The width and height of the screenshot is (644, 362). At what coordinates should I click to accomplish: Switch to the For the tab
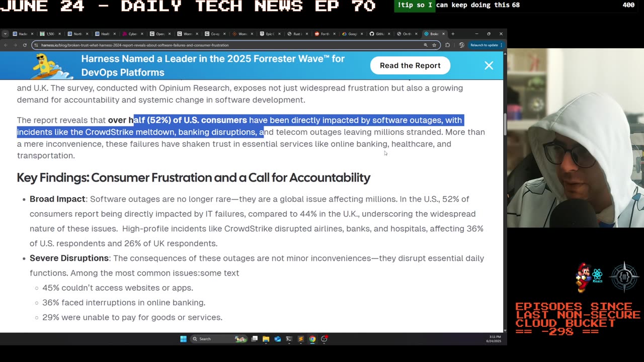click(324, 34)
